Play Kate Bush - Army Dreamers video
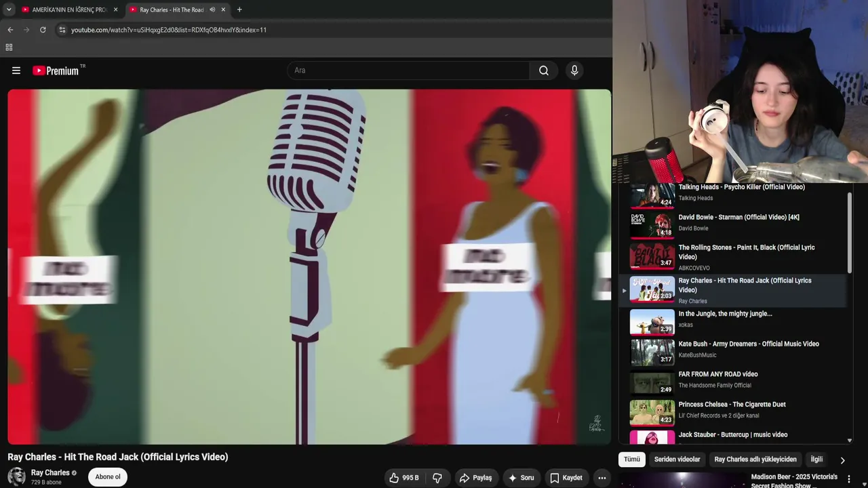The image size is (868, 488). click(749, 344)
